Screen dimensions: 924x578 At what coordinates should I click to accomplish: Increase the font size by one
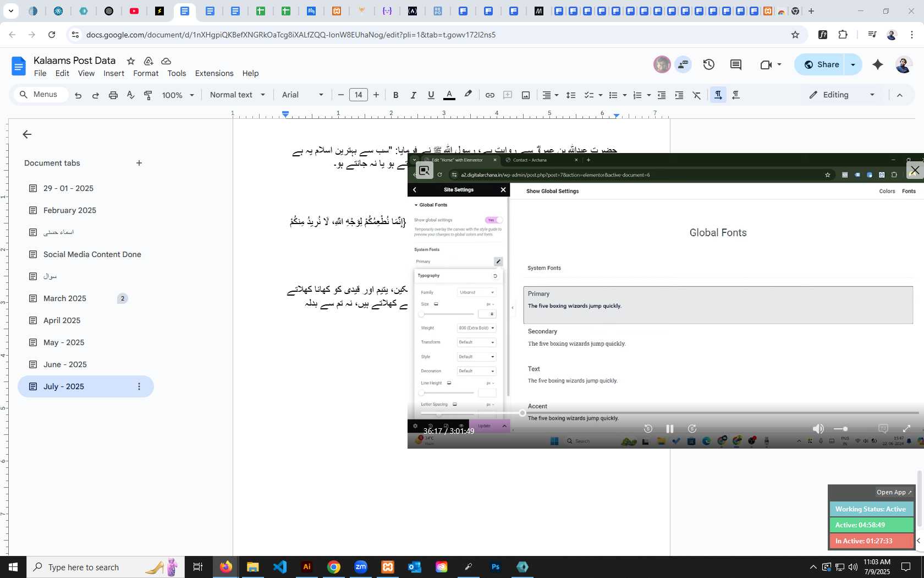coord(376,95)
